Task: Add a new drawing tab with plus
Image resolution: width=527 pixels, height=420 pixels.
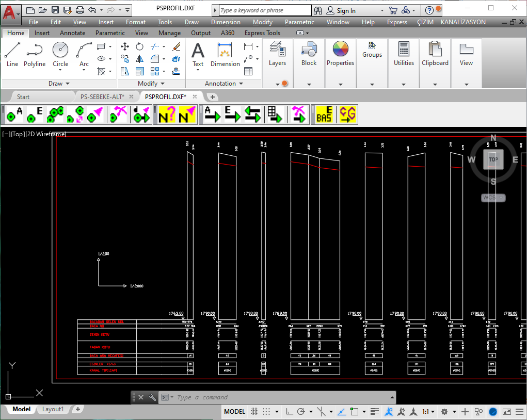Action: pos(213,97)
